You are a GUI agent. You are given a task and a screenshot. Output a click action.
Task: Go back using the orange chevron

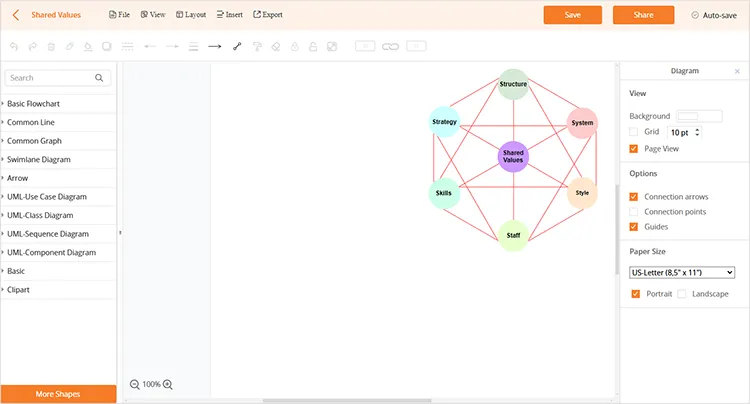tap(16, 15)
